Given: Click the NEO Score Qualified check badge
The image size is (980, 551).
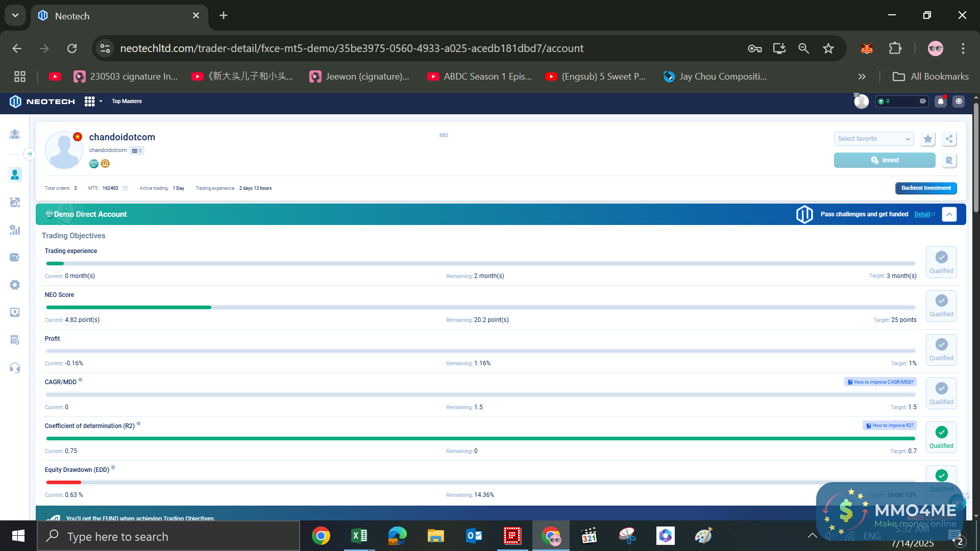Looking at the screenshot, I should (941, 306).
